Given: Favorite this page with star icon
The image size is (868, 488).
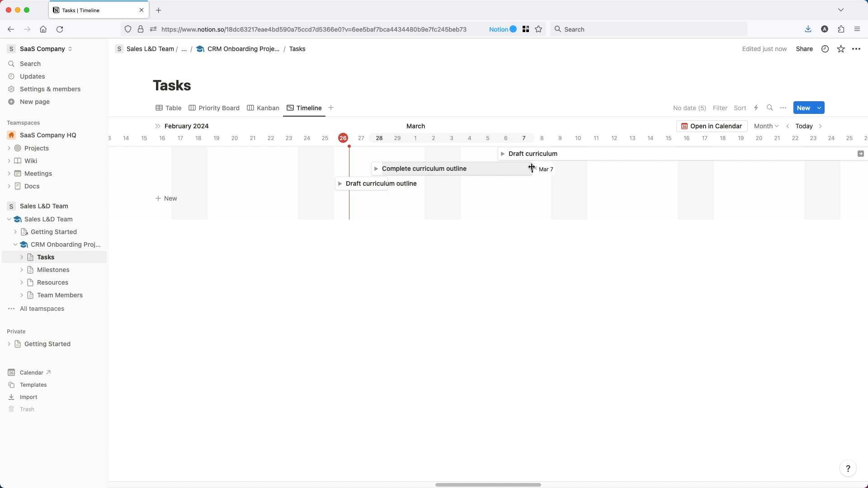Looking at the screenshot, I should [x=841, y=49].
